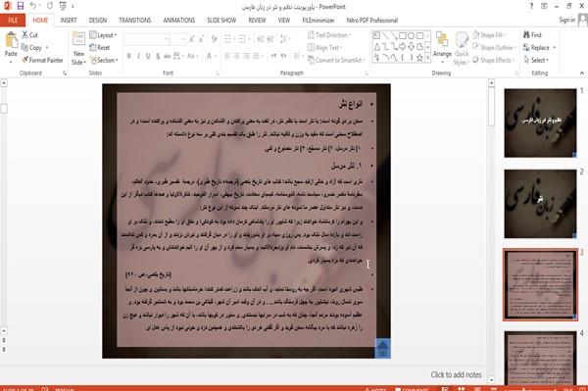The height and width of the screenshot is (391, 588).
Task: Pick the 5-point star shape
Action: pos(419,58)
